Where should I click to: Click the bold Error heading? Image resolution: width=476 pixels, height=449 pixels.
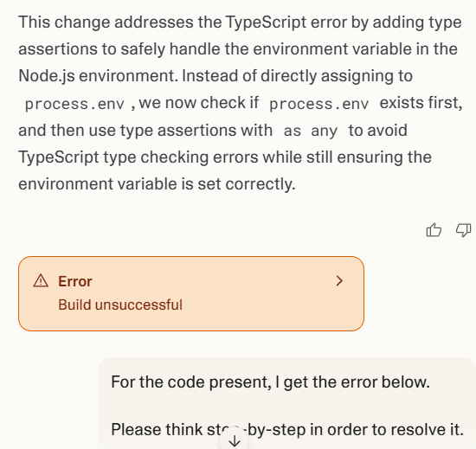(75, 281)
